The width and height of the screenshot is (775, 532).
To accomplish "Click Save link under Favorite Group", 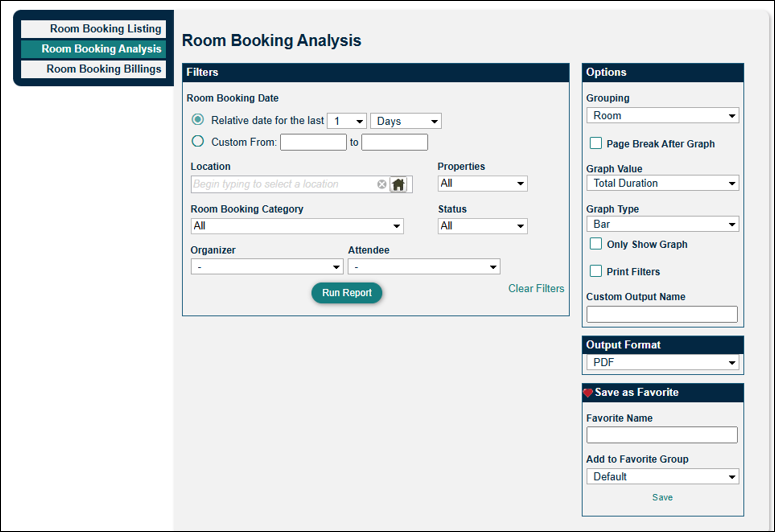I will coord(662,497).
